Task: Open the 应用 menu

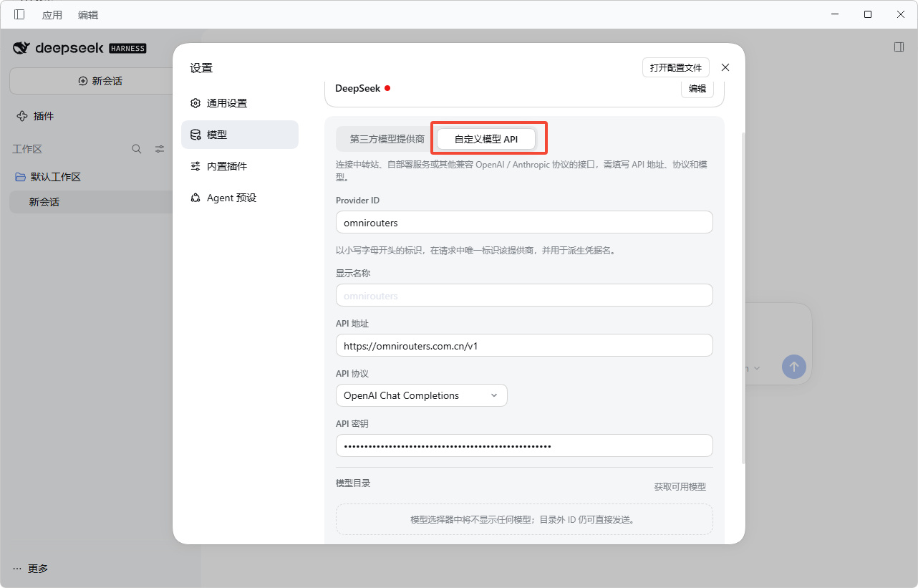Action: (x=52, y=15)
